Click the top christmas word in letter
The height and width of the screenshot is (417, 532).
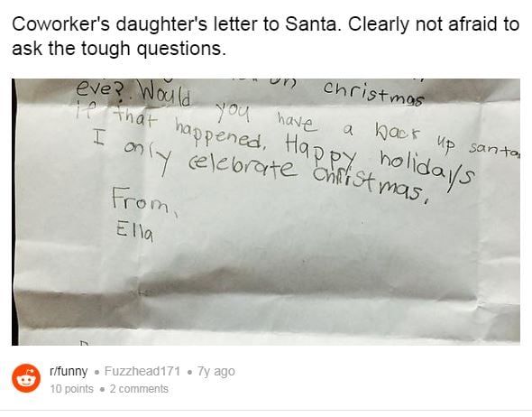[373, 93]
